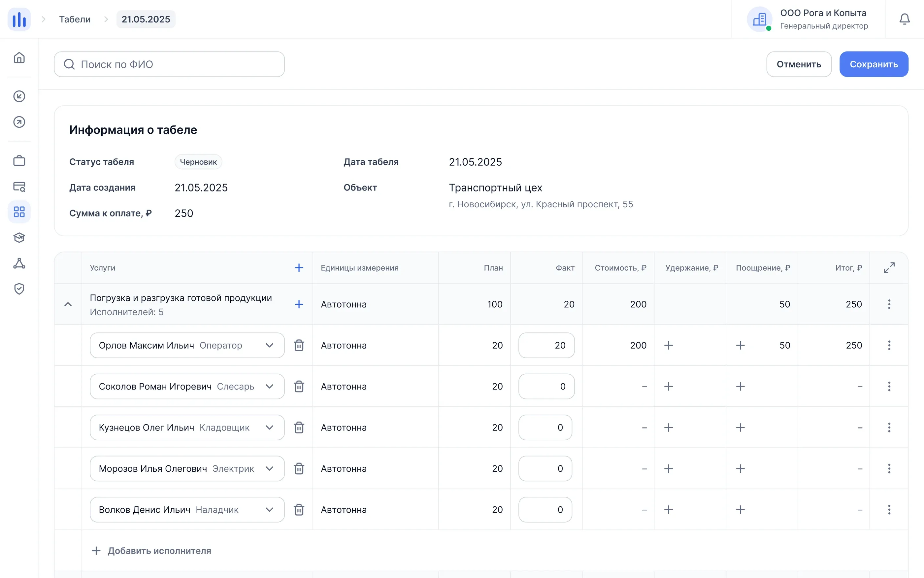The height and width of the screenshot is (578, 924).
Task: Delete Соколов Роман Игоревич row
Action: click(299, 387)
